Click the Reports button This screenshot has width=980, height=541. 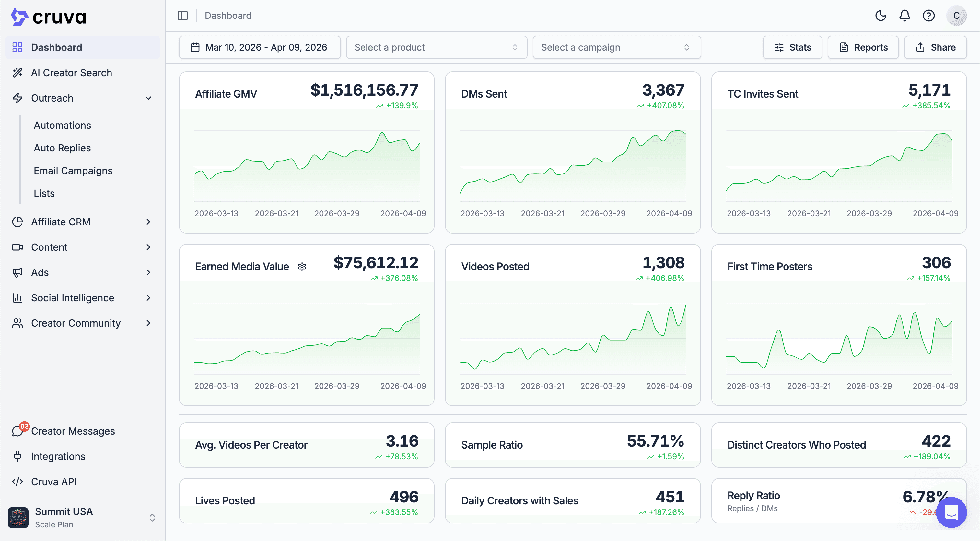coord(863,47)
